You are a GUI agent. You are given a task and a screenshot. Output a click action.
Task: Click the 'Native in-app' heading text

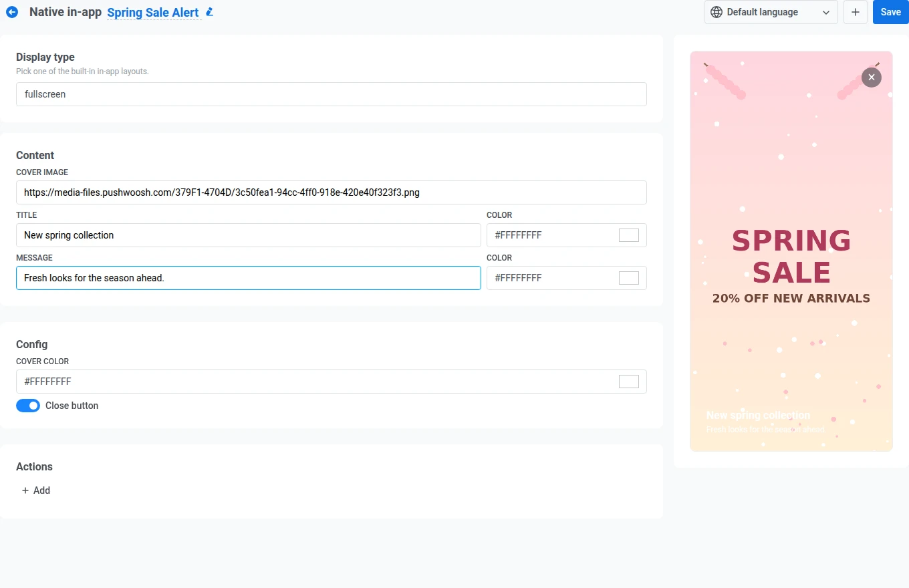click(x=66, y=12)
